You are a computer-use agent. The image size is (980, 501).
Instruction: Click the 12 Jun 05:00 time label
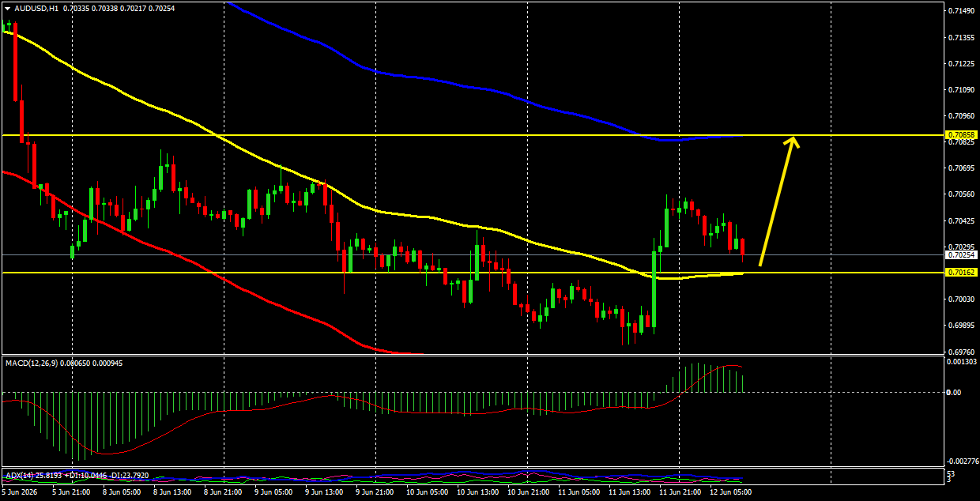coord(730,492)
